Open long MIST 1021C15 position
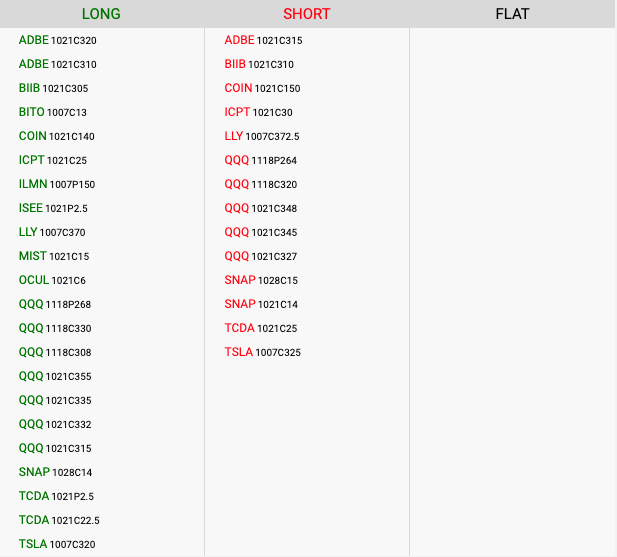 pyautogui.click(x=54, y=256)
